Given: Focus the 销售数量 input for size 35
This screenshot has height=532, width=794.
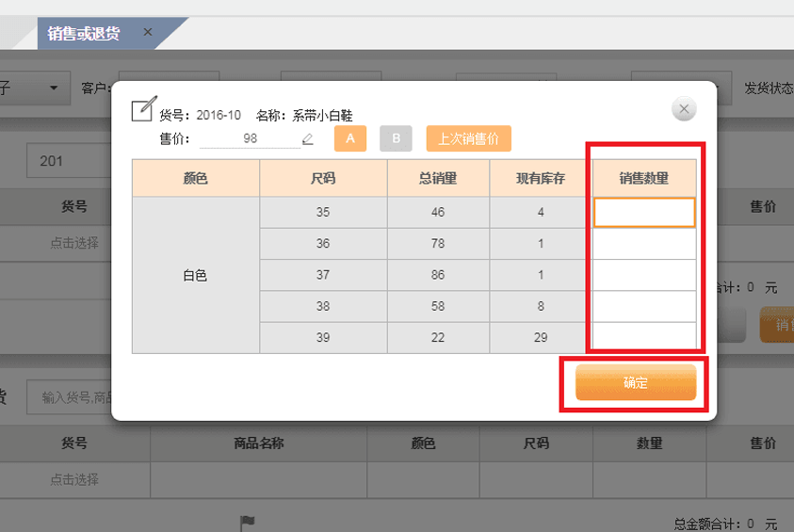Looking at the screenshot, I should pos(644,213).
